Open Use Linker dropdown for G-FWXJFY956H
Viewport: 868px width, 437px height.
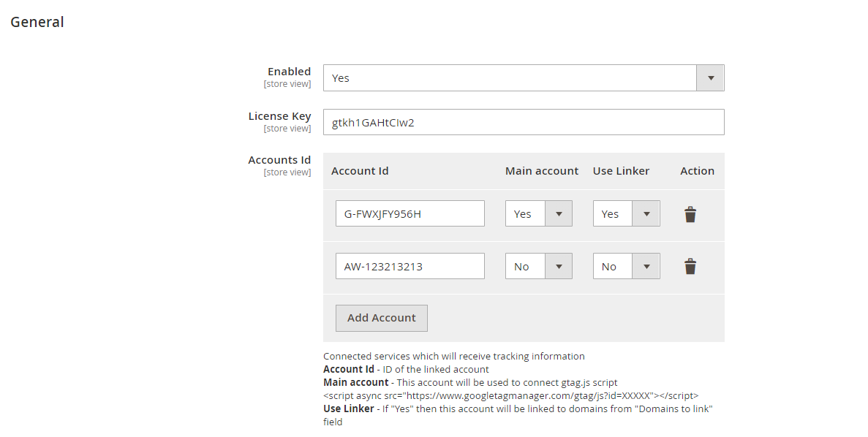626,214
